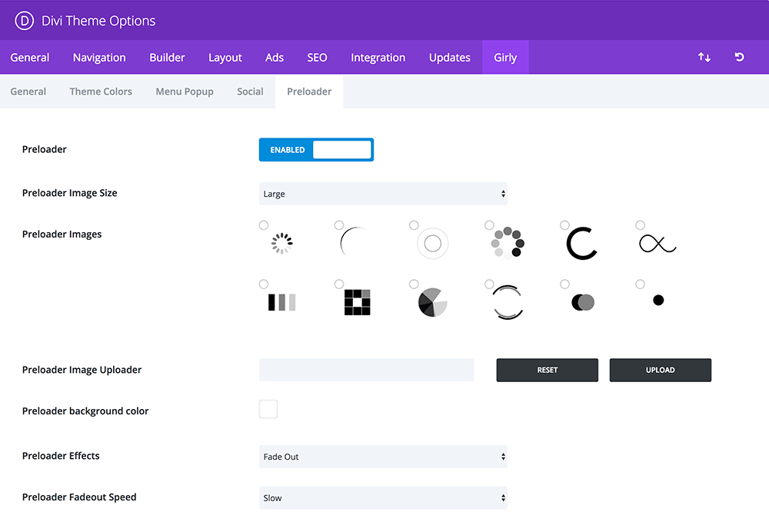769x532 pixels.
Task: Click the Preloader Image Uploader text field
Action: tap(366, 371)
